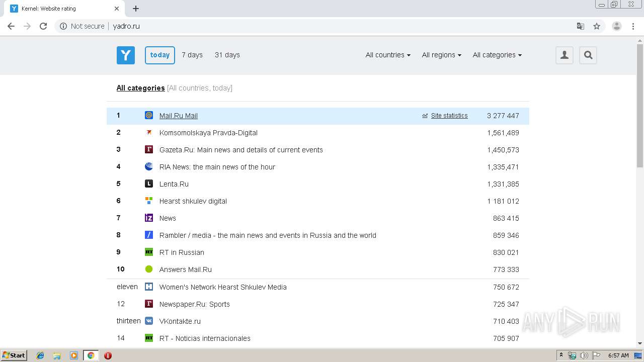Image resolution: width=644 pixels, height=362 pixels.
Task: Click the RIA News globe favicon
Action: click(x=149, y=166)
